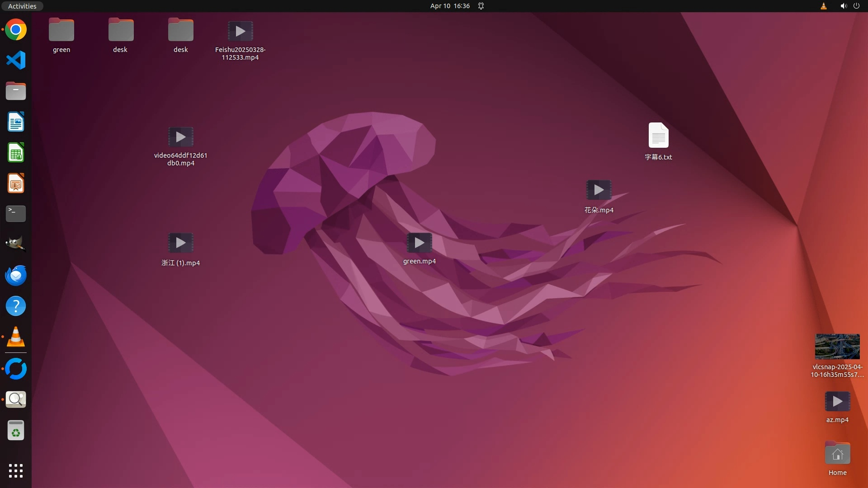This screenshot has width=868, height=488.
Task: Click the VLC media player dock icon
Action: [x=16, y=337]
